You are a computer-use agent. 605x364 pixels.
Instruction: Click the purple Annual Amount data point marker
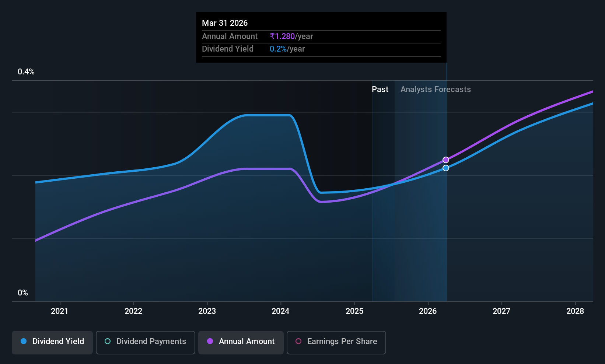coord(446,160)
